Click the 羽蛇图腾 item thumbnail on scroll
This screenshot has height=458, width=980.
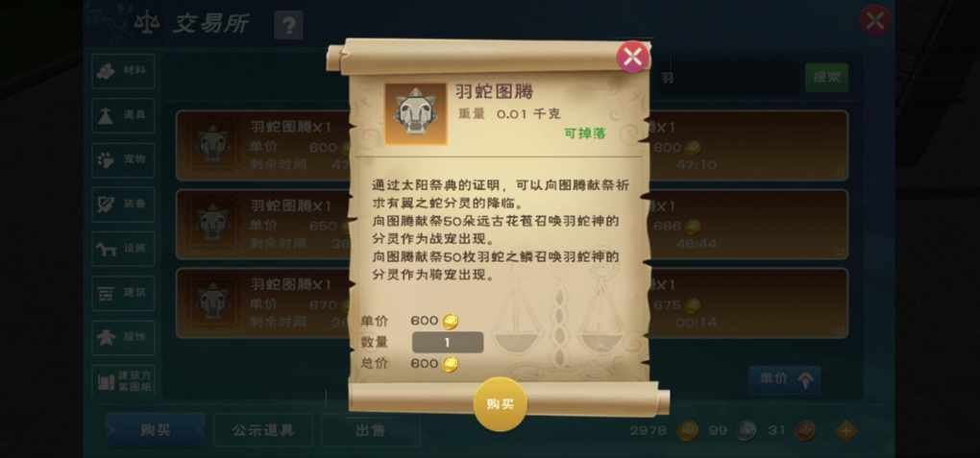point(416,113)
